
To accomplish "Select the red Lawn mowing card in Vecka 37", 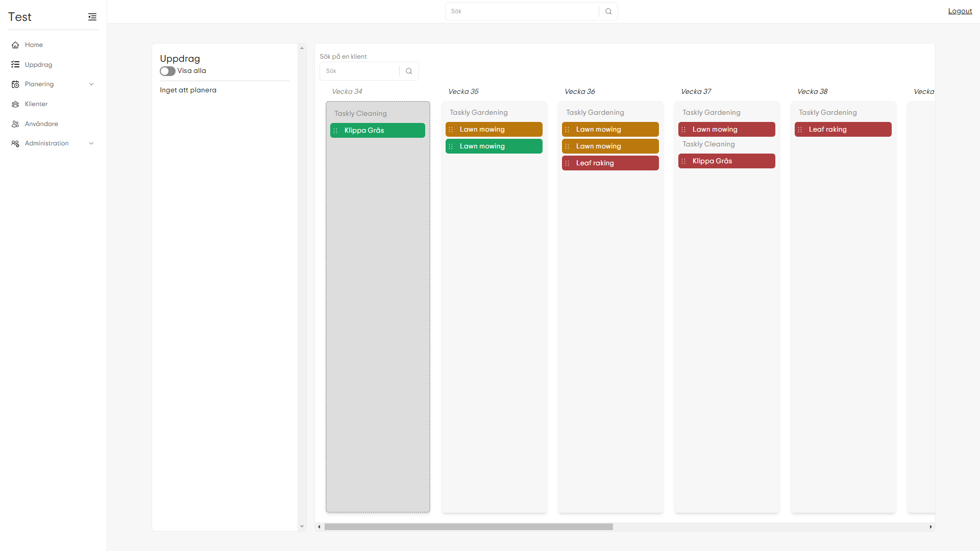I will pos(727,130).
